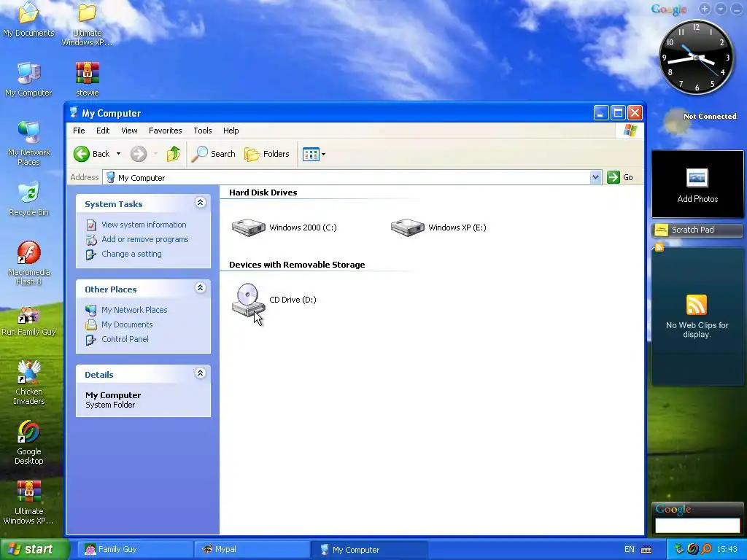Select the CD Drive (D:) icon
Viewport: 747px width, 560px height.
(248, 300)
